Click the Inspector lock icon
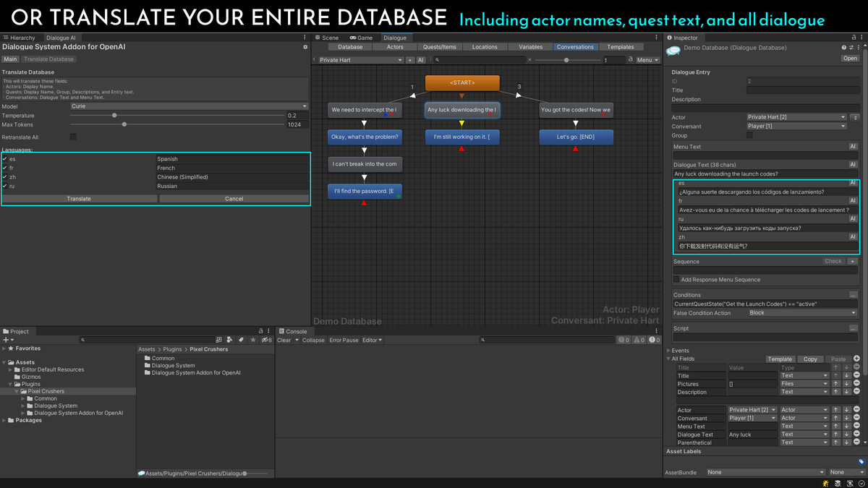The image size is (868, 488). (x=854, y=38)
